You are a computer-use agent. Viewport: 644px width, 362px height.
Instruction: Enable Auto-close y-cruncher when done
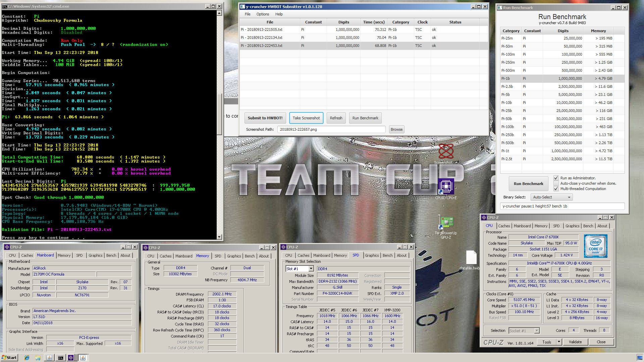pos(556,183)
